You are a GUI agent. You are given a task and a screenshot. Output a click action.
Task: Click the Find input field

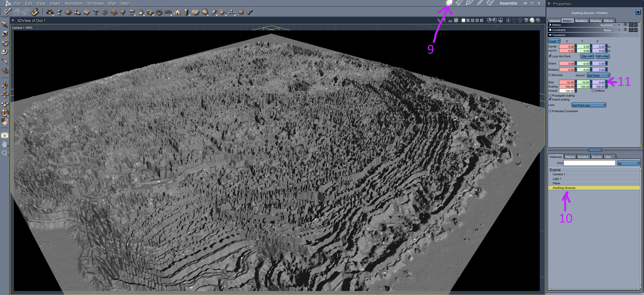tap(589, 163)
